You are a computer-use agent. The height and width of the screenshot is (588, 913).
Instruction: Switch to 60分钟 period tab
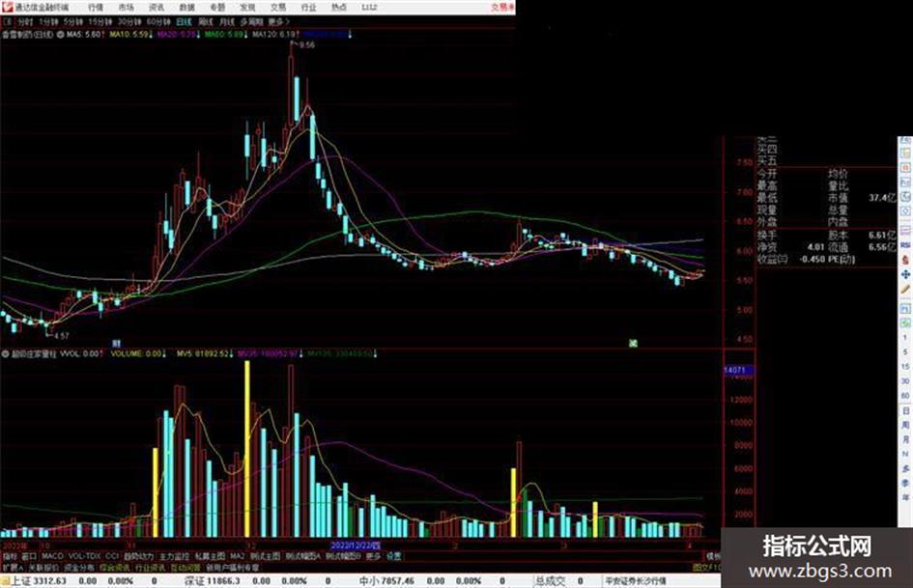[157, 21]
